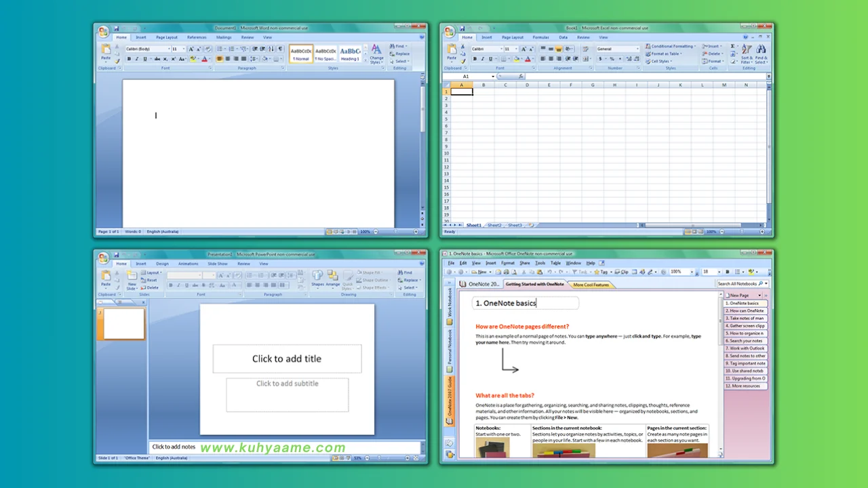Open References tab in Word
The height and width of the screenshot is (488, 868).
197,37
